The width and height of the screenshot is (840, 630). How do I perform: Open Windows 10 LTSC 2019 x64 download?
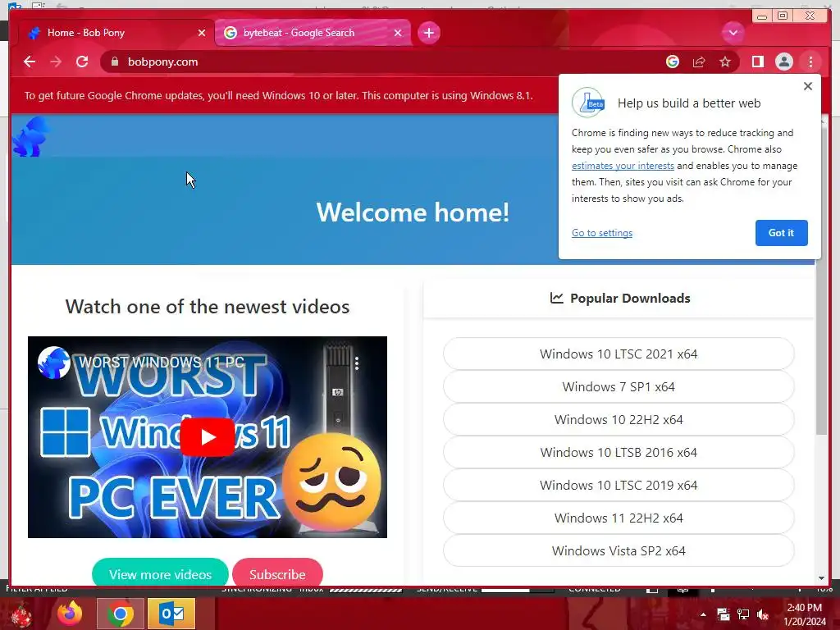coord(619,485)
